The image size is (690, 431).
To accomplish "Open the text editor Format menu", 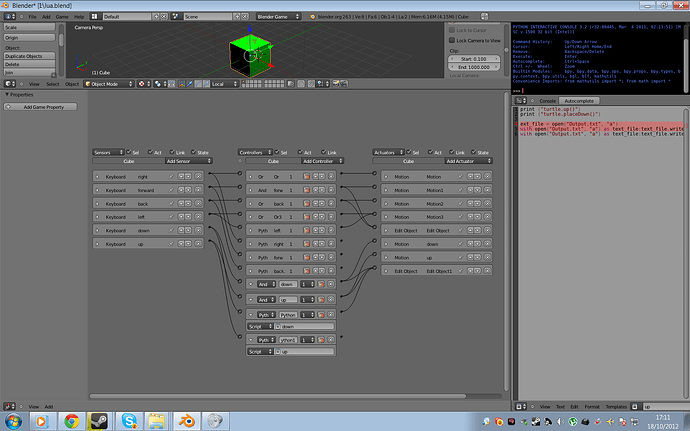I will point(592,406).
